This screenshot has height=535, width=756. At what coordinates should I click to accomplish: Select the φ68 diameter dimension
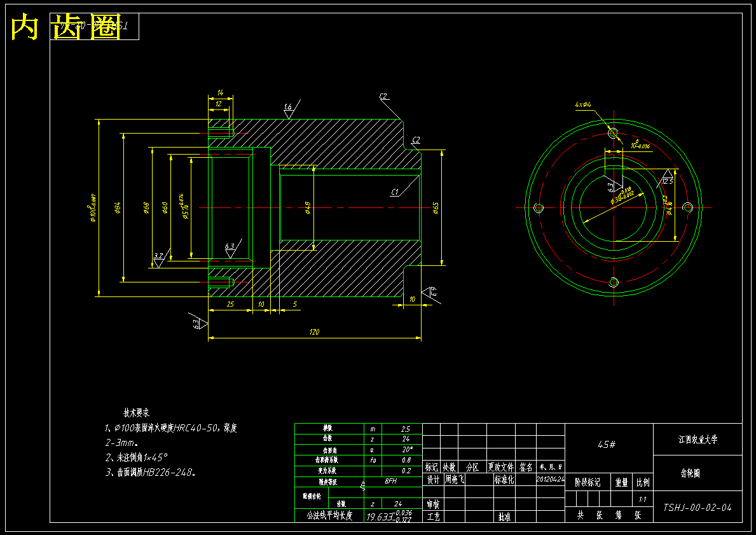147,207
